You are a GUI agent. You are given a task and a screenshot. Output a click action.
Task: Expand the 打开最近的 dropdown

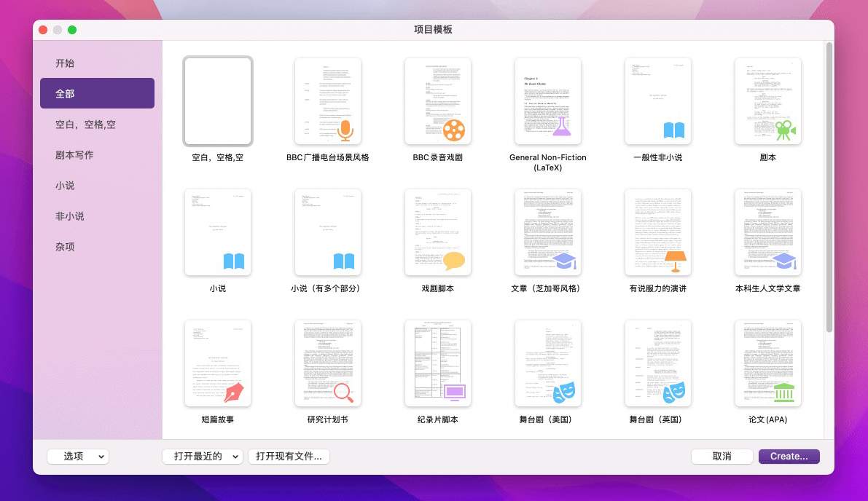pos(202,457)
